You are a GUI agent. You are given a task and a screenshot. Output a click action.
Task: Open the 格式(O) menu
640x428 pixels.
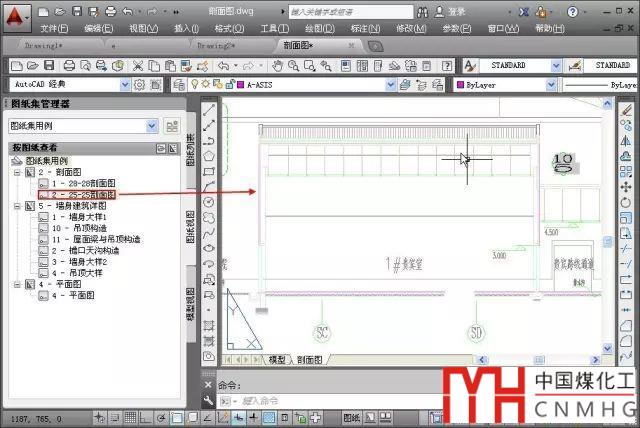coord(230,28)
